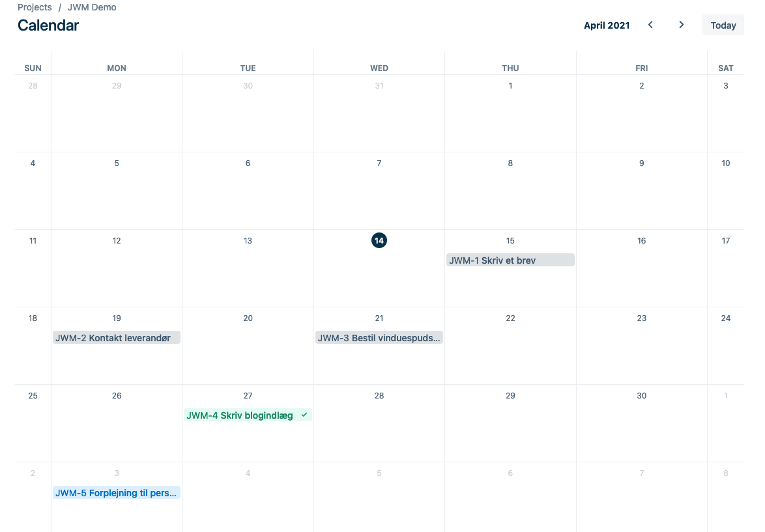Click the April 2021 month label
Viewport: 765px width, 532px height.
pos(607,25)
